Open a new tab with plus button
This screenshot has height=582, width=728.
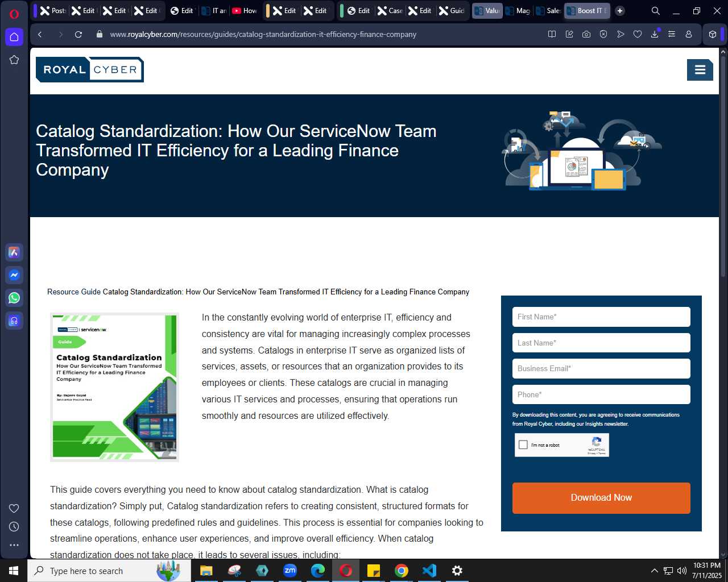pyautogui.click(x=620, y=11)
